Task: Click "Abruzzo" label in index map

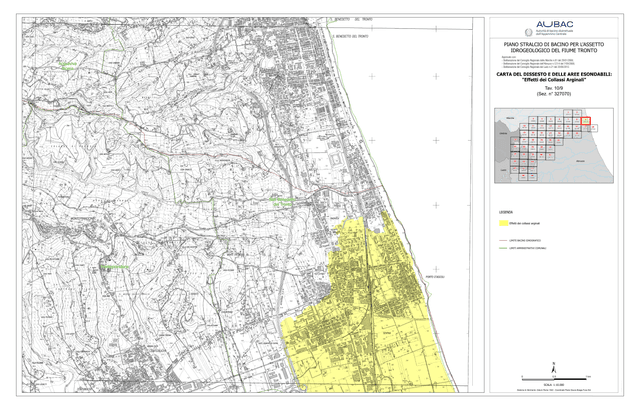Action: pos(580,162)
